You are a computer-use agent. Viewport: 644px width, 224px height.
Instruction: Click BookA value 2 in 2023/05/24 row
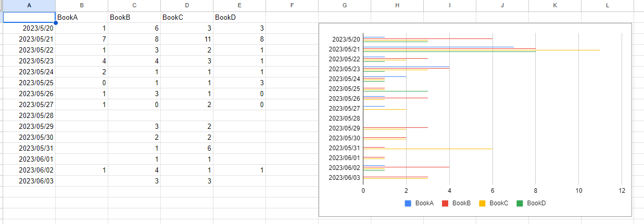[82, 72]
